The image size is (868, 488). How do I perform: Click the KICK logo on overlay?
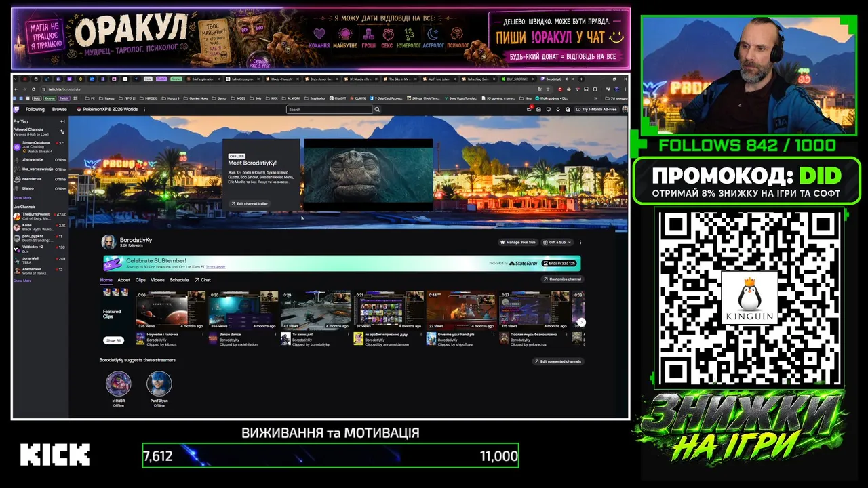pos(54,455)
